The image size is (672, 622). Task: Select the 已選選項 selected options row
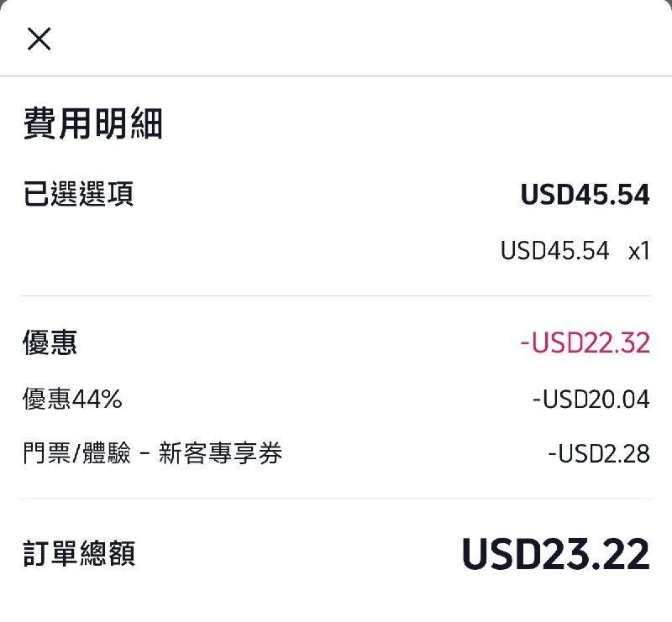coord(81,195)
